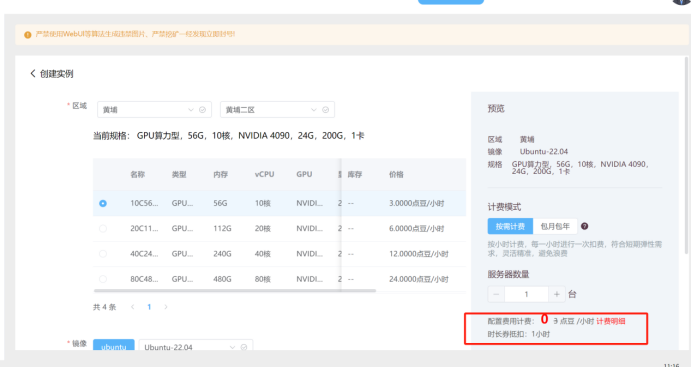Click the orange warning icon in the banner
Screen dimensions: 692x367
[x=27, y=34]
